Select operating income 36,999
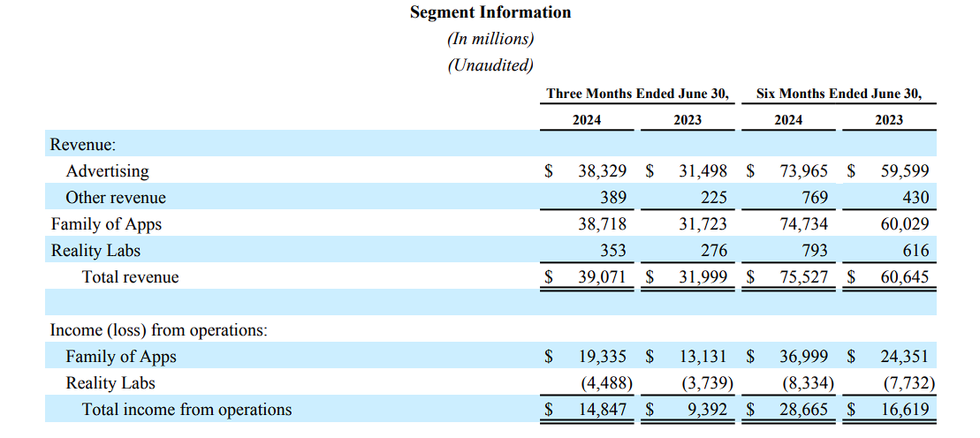 (804, 357)
